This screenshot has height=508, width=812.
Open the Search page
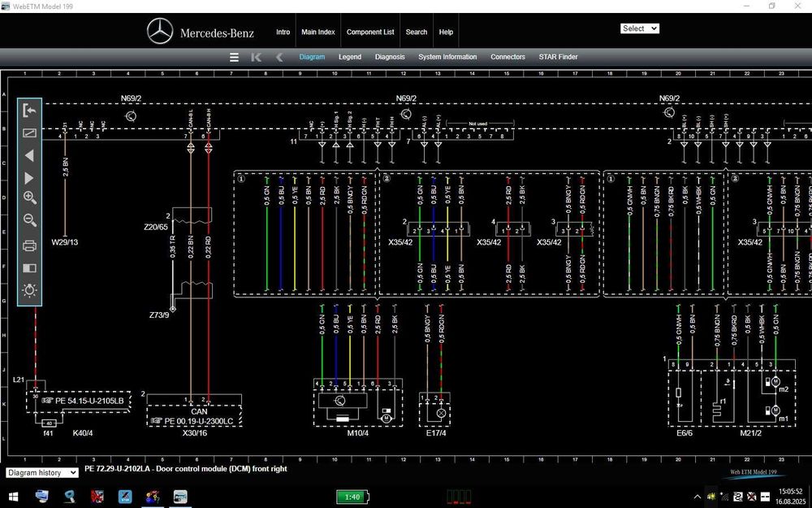417,32
